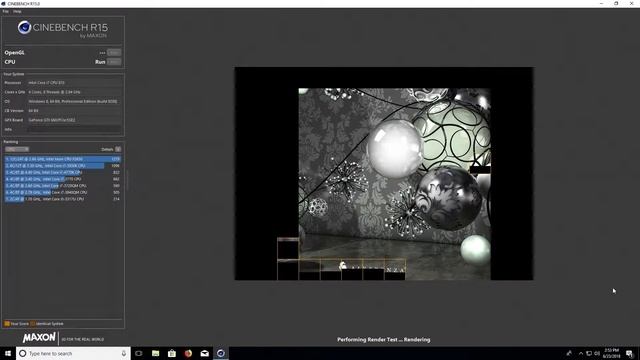This screenshot has width=640, height=360.
Task: Click the network tray icon
Action: point(589,353)
